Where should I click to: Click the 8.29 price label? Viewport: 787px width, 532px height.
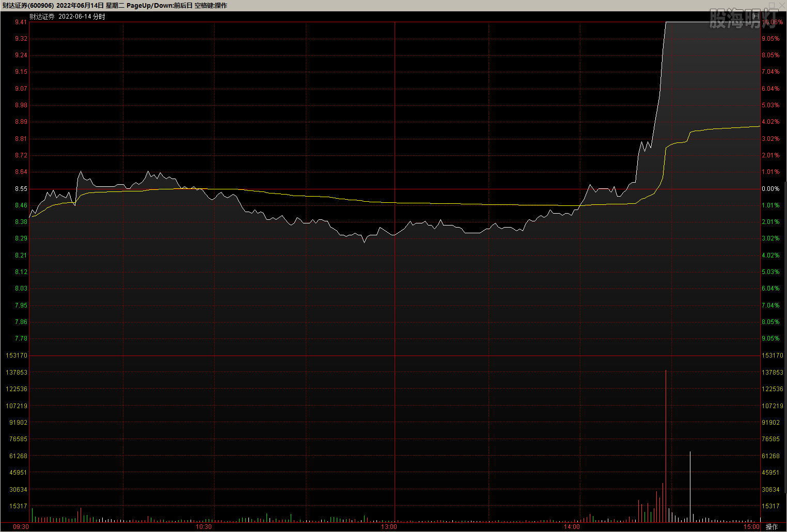(21, 238)
